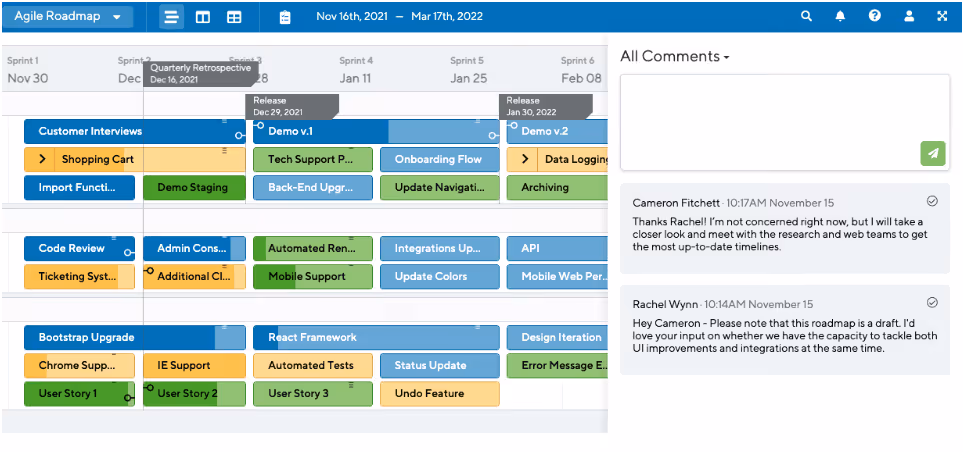
Task: Select the Chrome Supp... item
Action: click(x=79, y=365)
